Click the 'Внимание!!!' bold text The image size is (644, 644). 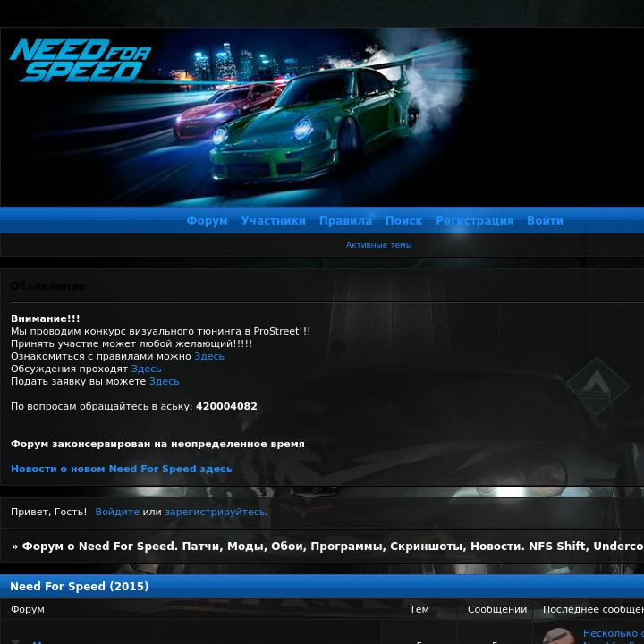(x=46, y=318)
